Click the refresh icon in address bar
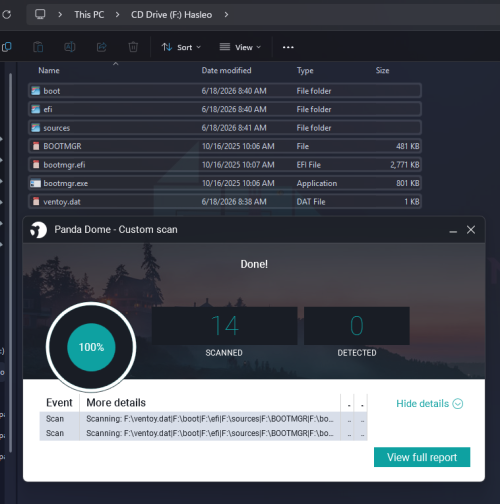This screenshot has height=504, width=500. (6, 15)
